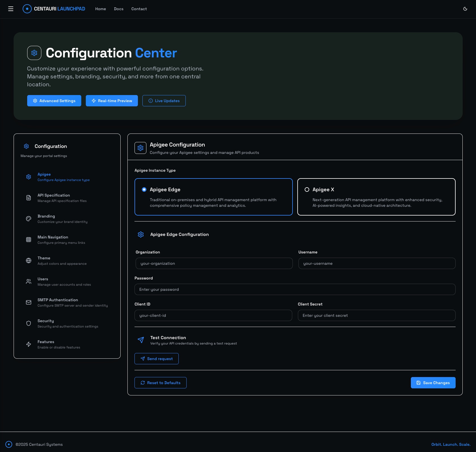This screenshot has height=452, width=476.
Task: Click the Apigee Configuration panel gear icon
Action: (140, 148)
